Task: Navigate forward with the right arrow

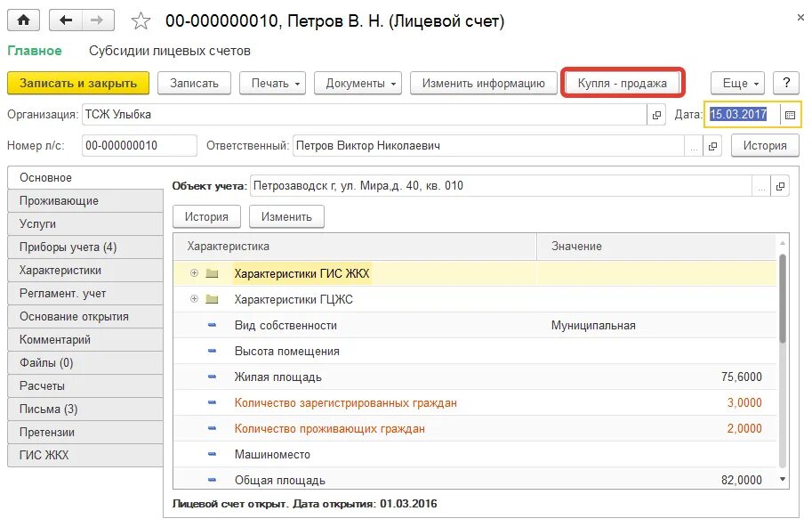Action: point(97,20)
